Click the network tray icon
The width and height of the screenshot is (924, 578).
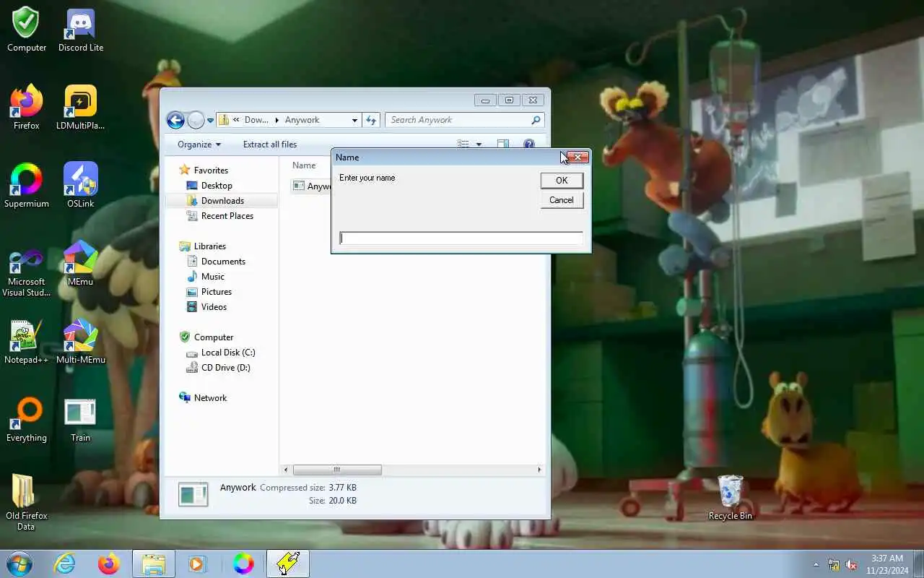pyautogui.click(x=834, y=564)
